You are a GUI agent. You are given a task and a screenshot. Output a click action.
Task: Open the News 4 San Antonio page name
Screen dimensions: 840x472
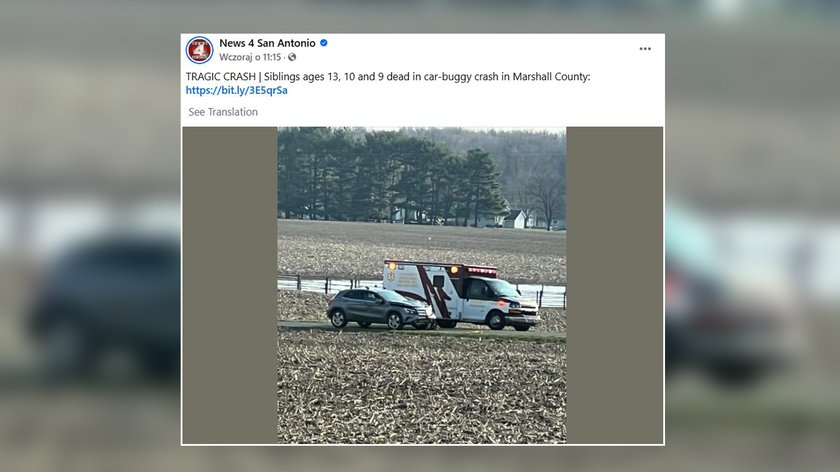click(267, 43)
